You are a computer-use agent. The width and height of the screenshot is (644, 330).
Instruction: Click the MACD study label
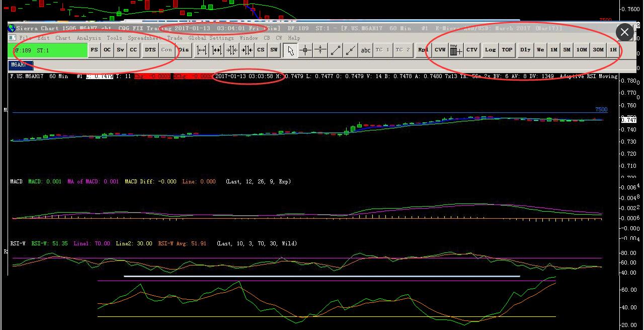16,181
